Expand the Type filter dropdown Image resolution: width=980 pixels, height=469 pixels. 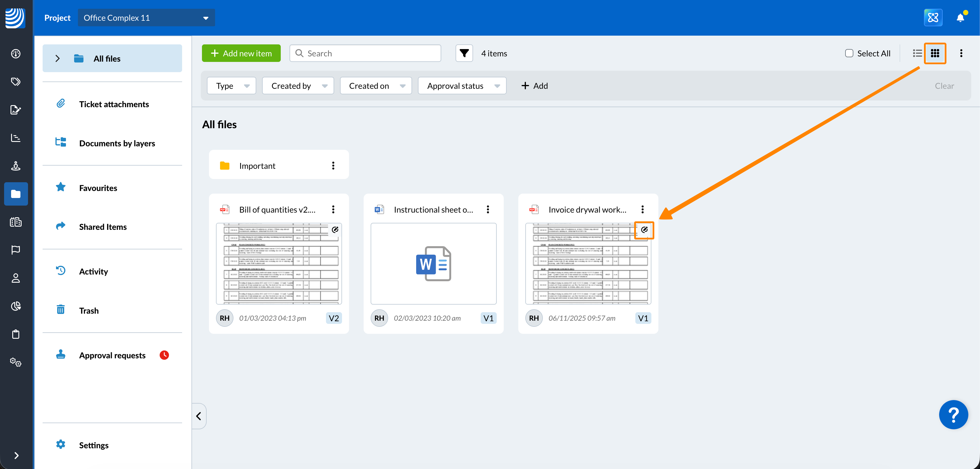(231, 86)
